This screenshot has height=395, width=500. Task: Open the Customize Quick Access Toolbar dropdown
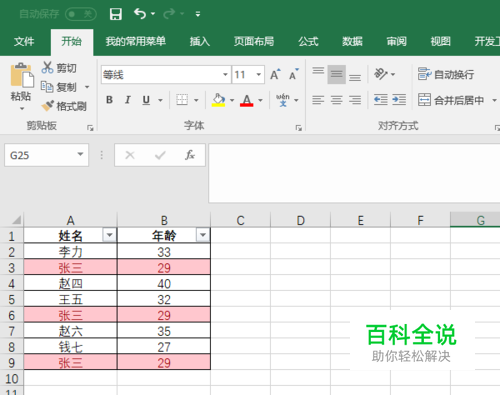(x=198, y=14)
